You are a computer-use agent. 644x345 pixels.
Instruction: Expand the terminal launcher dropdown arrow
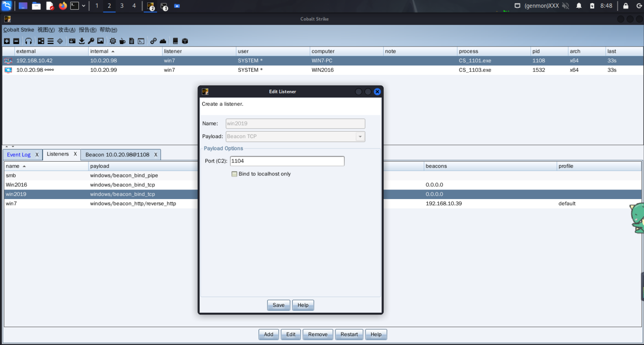click(83, 6)
